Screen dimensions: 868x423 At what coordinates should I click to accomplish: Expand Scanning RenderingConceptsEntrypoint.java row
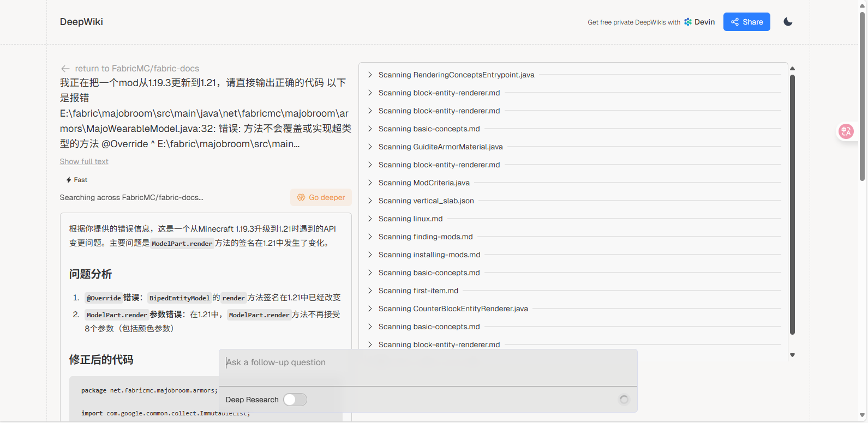tap(574, 75)
